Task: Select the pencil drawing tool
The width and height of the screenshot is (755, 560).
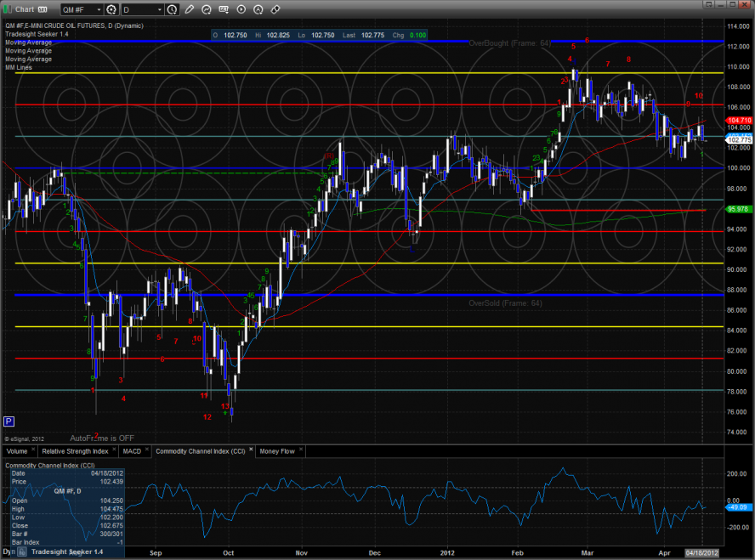Action: 189,10
